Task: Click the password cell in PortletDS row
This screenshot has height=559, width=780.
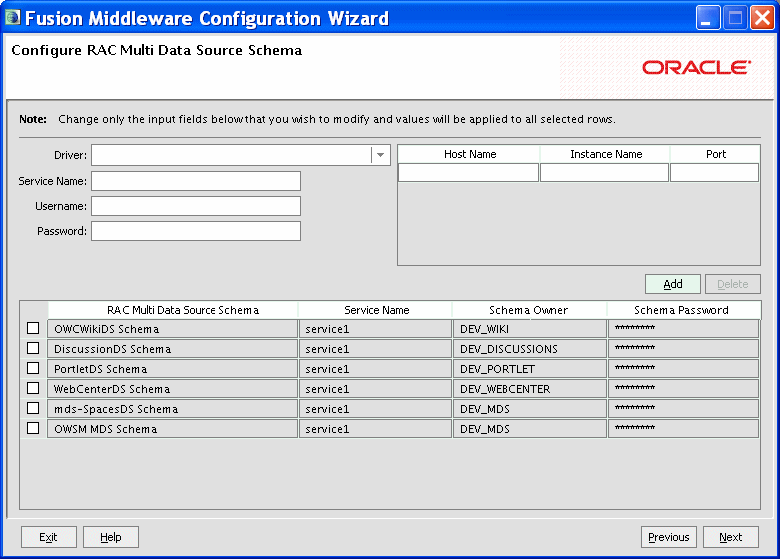Action: [683, 369]
